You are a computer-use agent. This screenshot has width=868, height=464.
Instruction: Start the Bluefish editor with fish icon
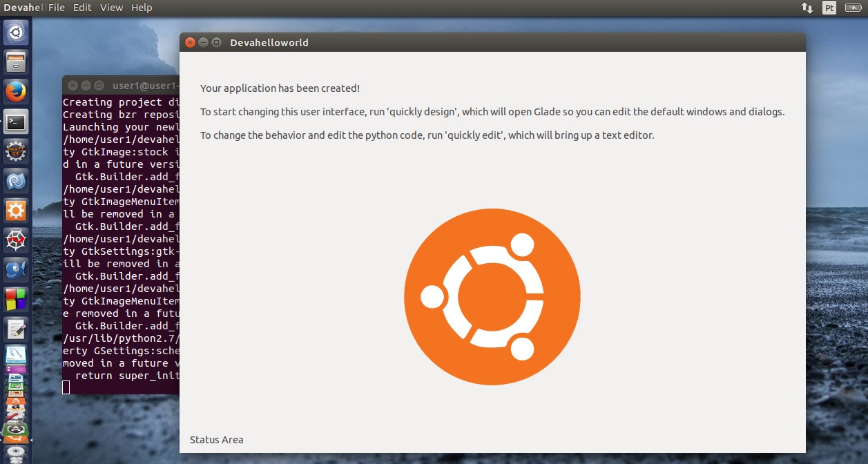(16, 270)
